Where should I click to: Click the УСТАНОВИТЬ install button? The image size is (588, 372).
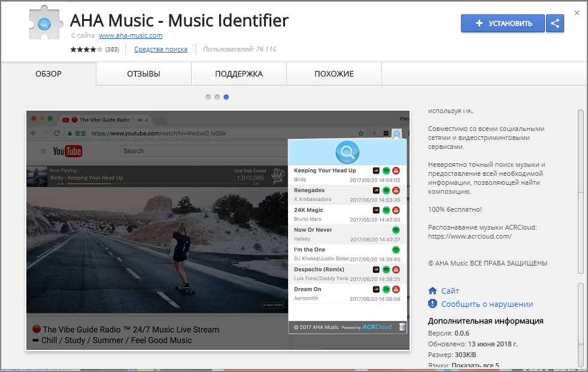503,23
